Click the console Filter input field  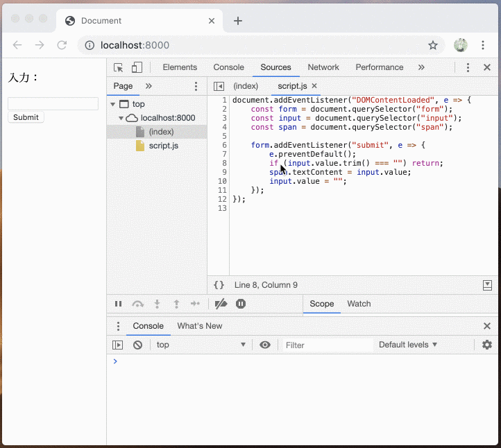click(326, 345)
